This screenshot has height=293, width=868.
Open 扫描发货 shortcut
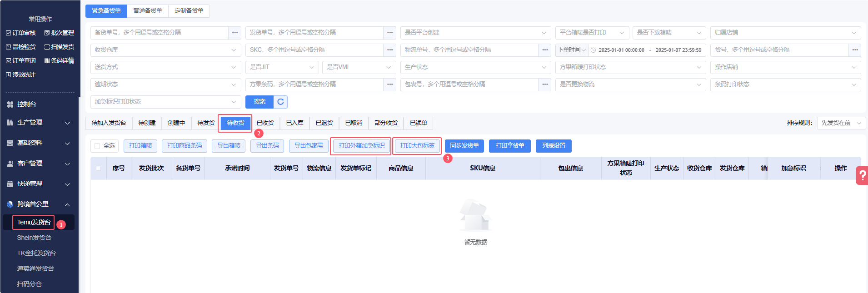pos(59,47)
